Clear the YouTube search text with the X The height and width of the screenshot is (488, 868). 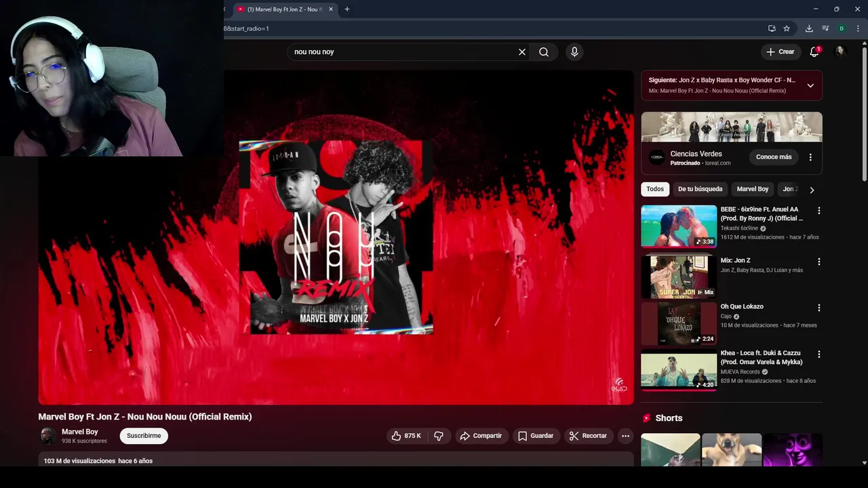(x=522, y=52)
